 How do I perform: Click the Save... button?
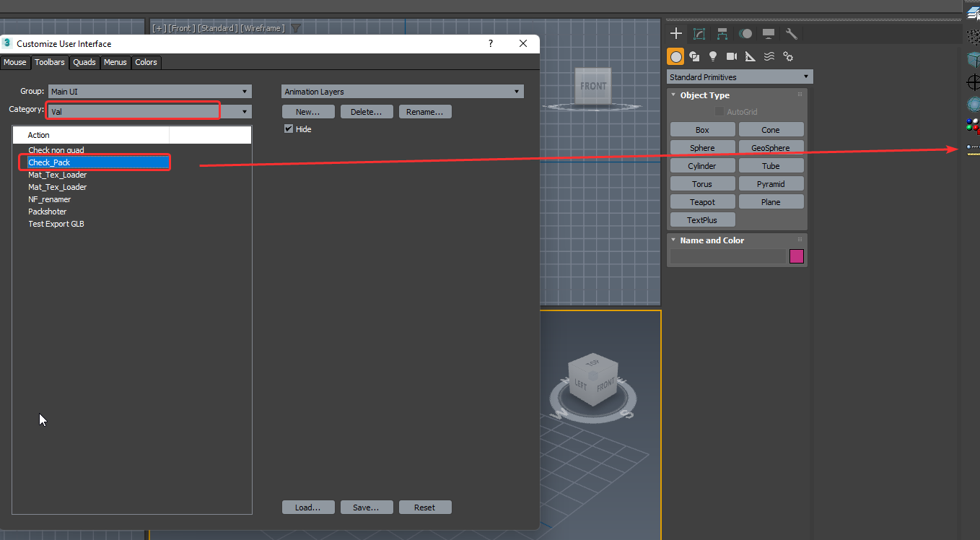(x=367, y=508)
